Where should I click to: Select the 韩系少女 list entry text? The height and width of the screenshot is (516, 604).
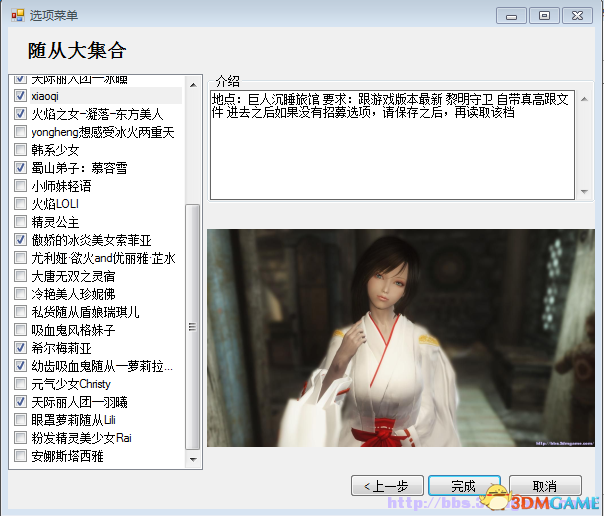[55, 150]
